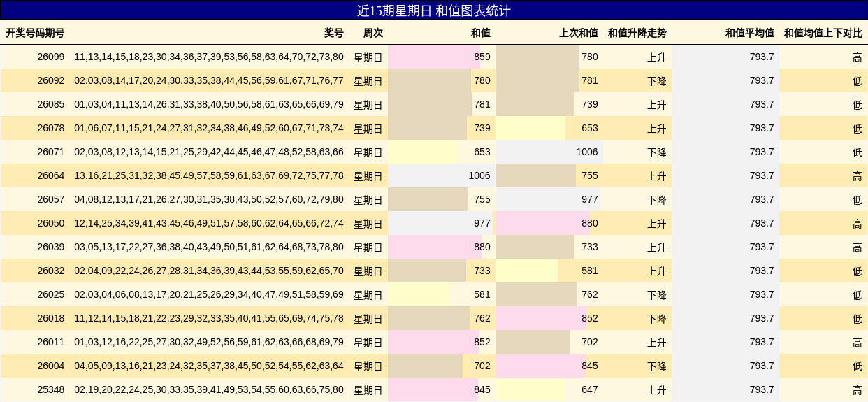868x402 pixels.
Task: Click the 上升 trend in row 26099
Action: click(x=656, y=57)
